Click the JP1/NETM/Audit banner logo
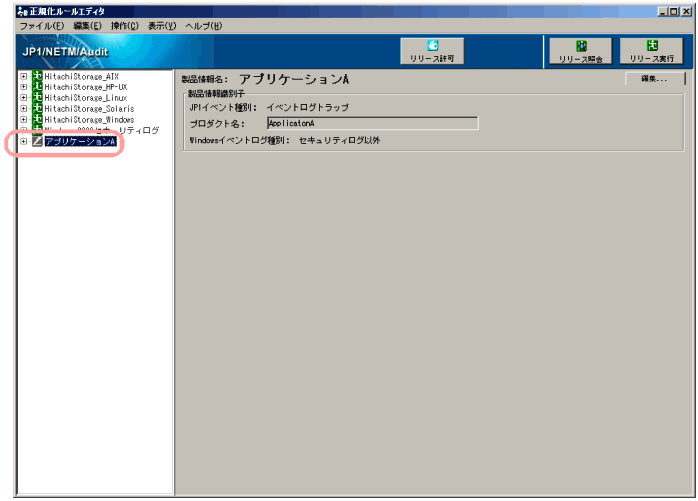 65,52
